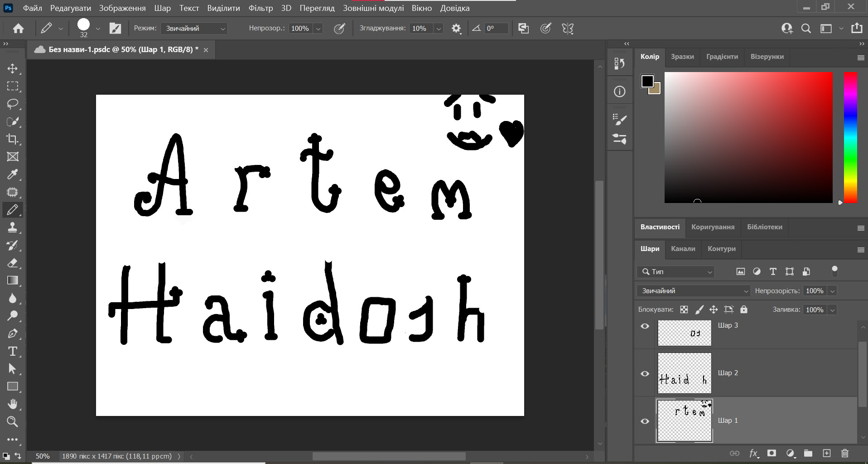Select the Rectangular Marquee tool
The width and height of the screenshot is (868, 464).
coord(12,86)
